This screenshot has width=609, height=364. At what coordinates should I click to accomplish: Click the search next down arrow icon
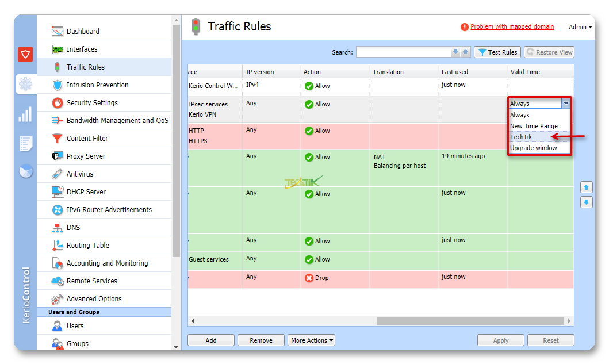[456, 52]
